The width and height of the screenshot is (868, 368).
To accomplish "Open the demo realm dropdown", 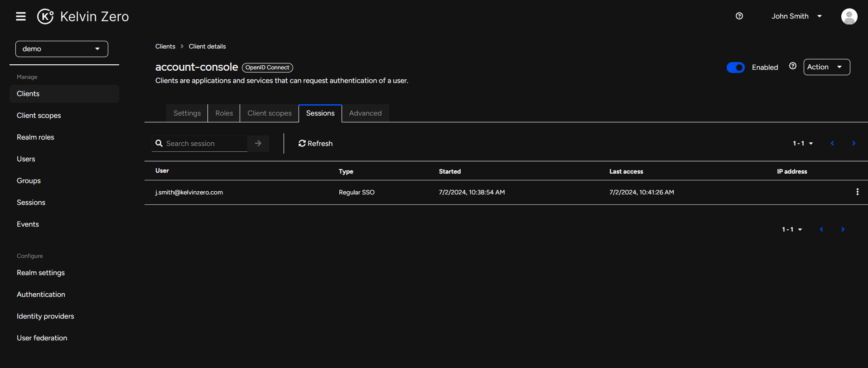I will pyautogui.click(x=62, y=49).
